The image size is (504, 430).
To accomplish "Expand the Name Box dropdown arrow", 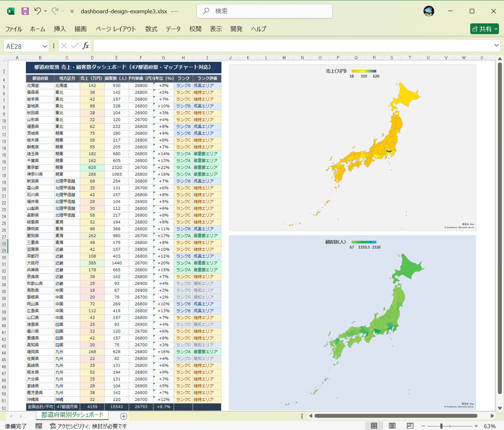I will pos(45,46).
